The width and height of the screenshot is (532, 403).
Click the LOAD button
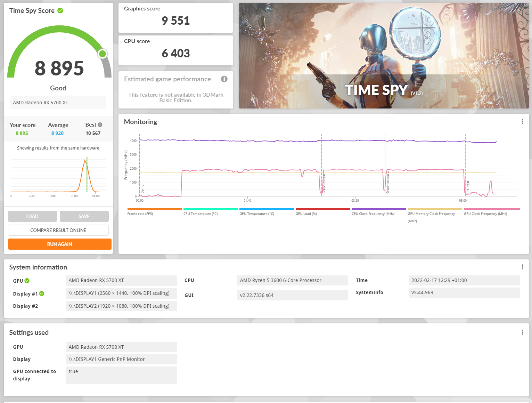32,216
